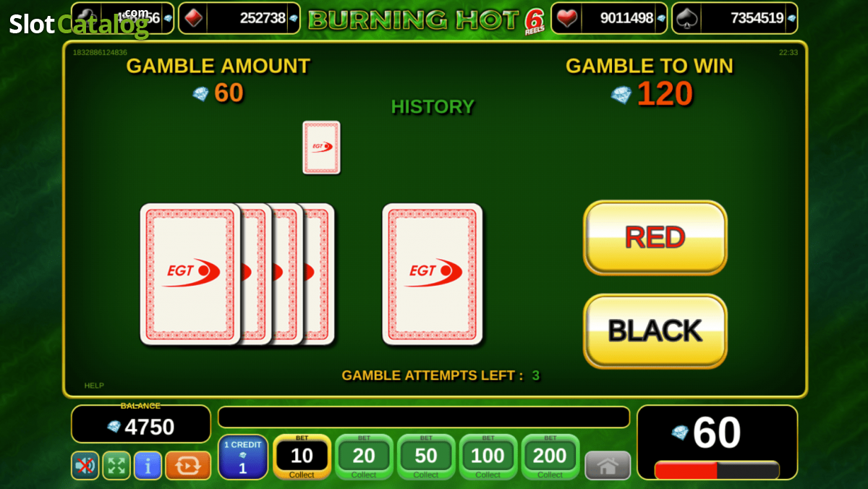Choose the RED gamble button

[x=655, y=237]
